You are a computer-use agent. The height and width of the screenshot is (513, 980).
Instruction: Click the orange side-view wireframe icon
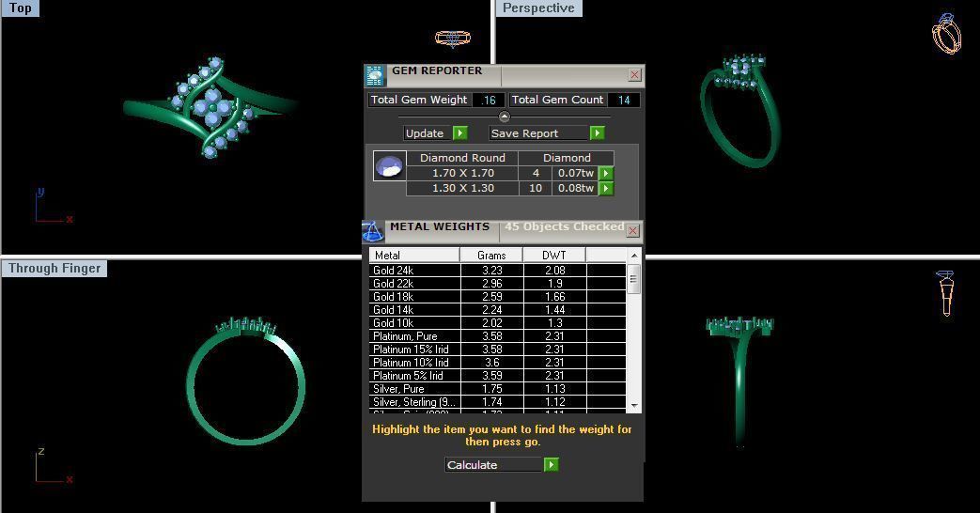pyautogui.click(x=945, y=293)
